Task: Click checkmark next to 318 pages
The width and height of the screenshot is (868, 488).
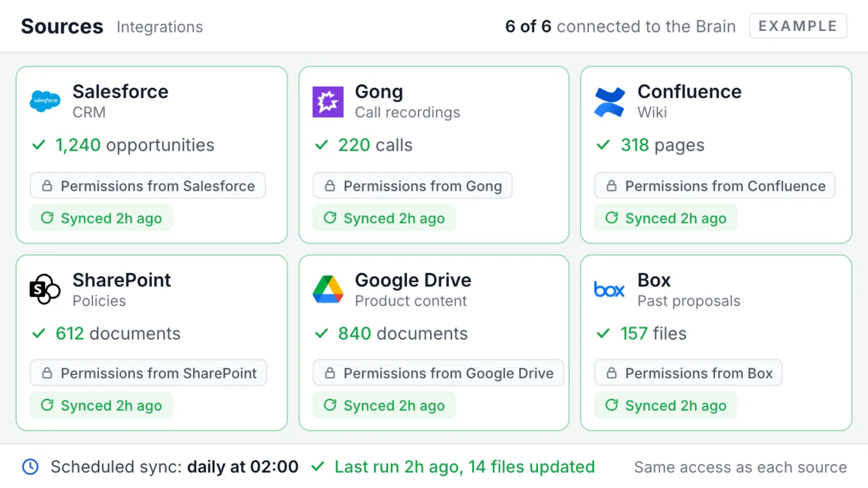Action: tap(603, 145)
